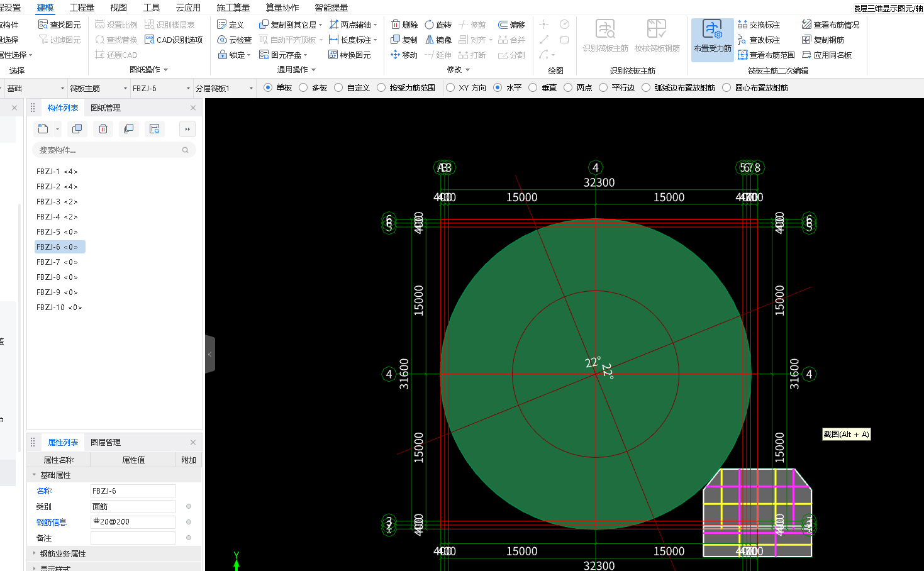The height and width of the screenshot is (571, 924).
Task: Open the 工程量 ribbon tab
Action: click(x=82, y=8)
